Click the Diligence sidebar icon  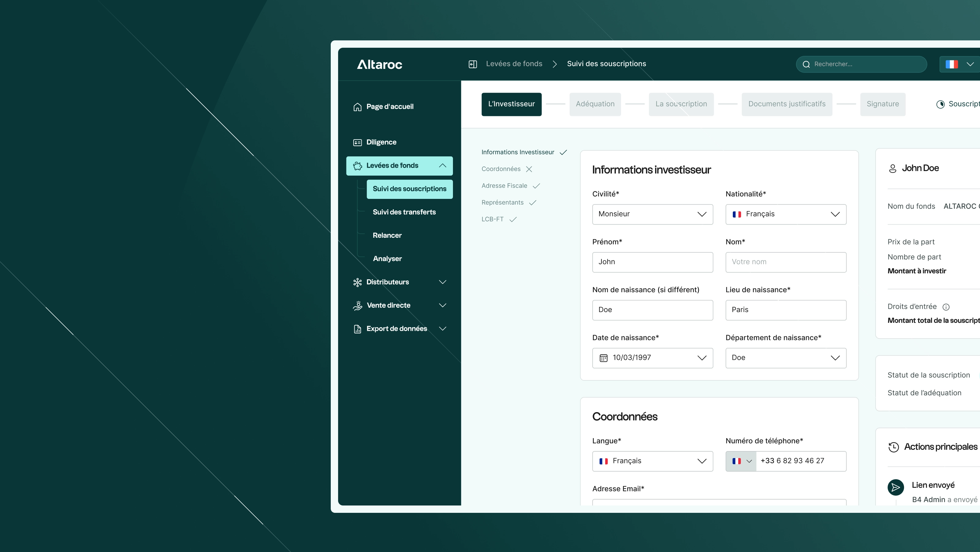[x=357, y=143]
